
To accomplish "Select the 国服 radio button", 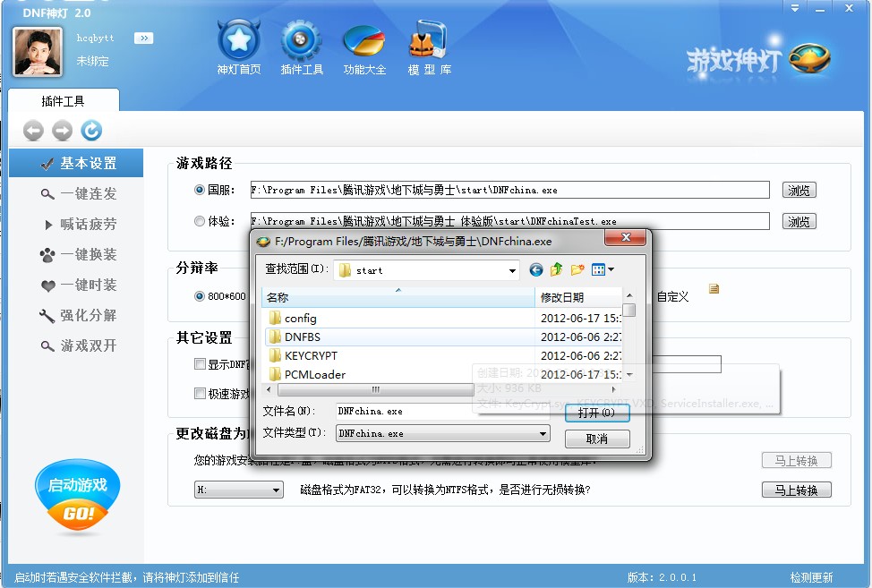I will (199, 190).
